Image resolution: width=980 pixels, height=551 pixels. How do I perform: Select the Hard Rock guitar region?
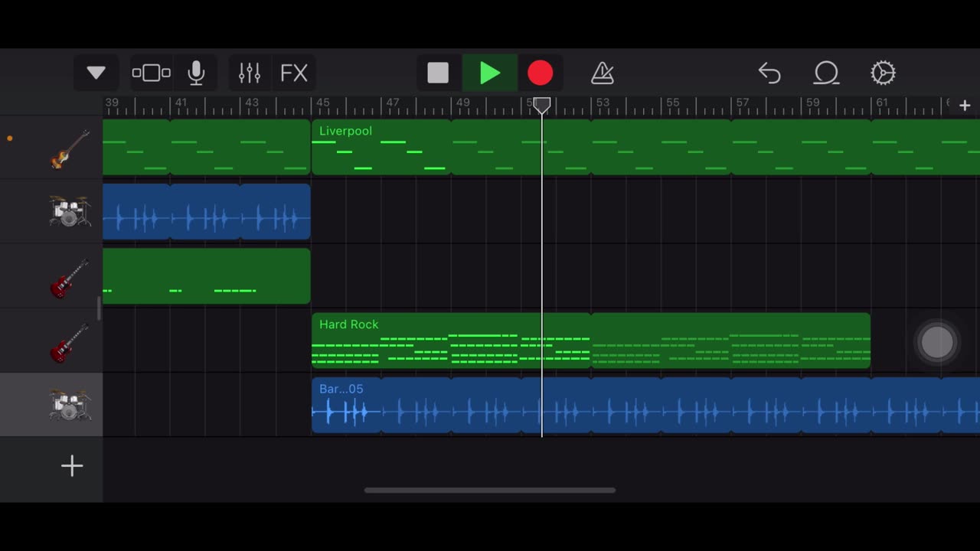point(591,341)
